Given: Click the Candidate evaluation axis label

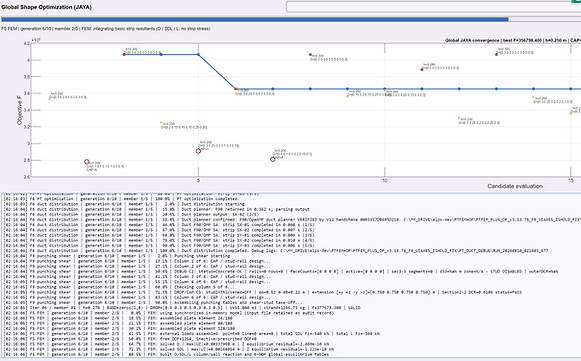Looking at the screenshot, I should click(x=515, y=186).
